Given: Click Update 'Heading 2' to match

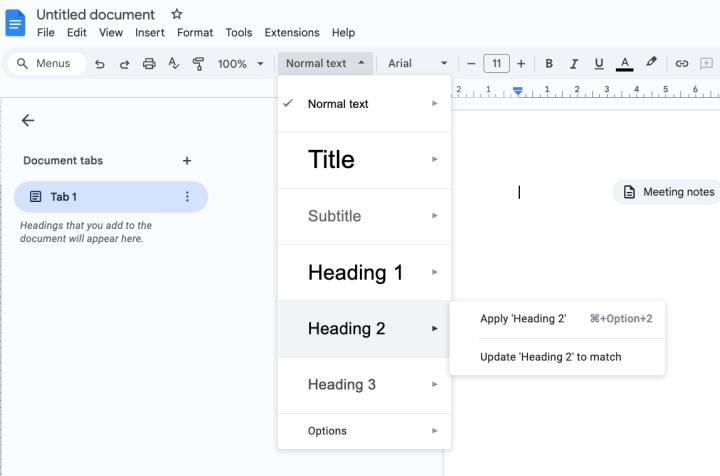Looking at the screenshot, I should (x=550, y=357).
